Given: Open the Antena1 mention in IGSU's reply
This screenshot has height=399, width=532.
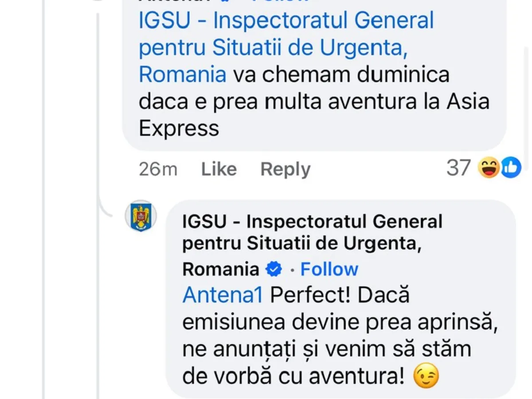Looking at the screenshot, I should click(223, 296).
